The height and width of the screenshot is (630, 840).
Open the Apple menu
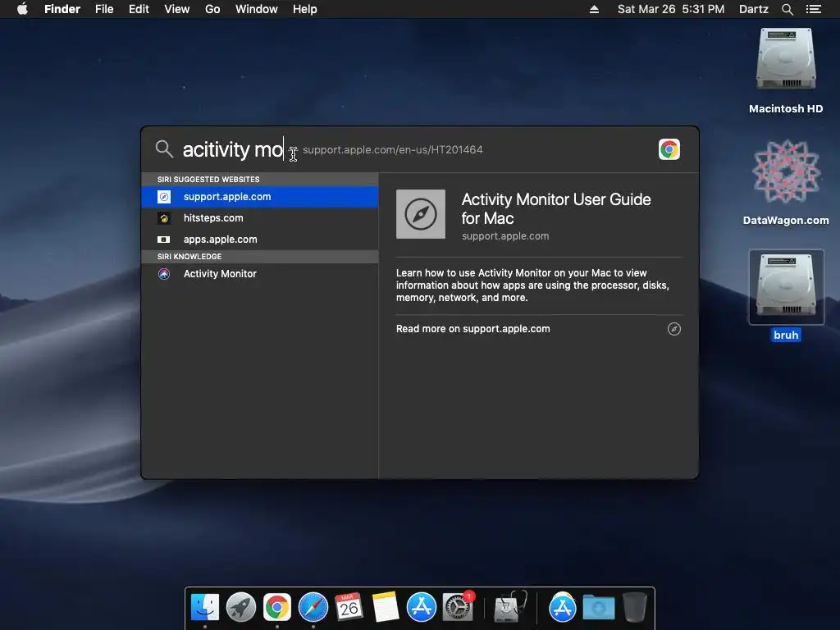point(22,8)
